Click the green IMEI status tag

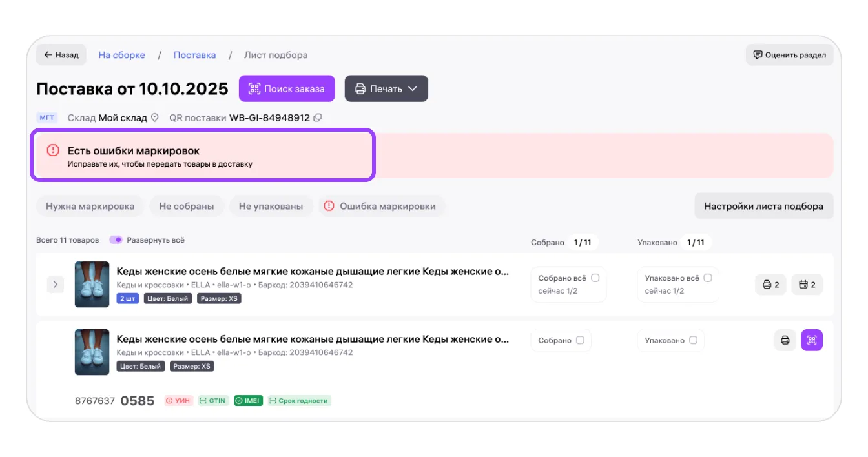pos(248,401)
